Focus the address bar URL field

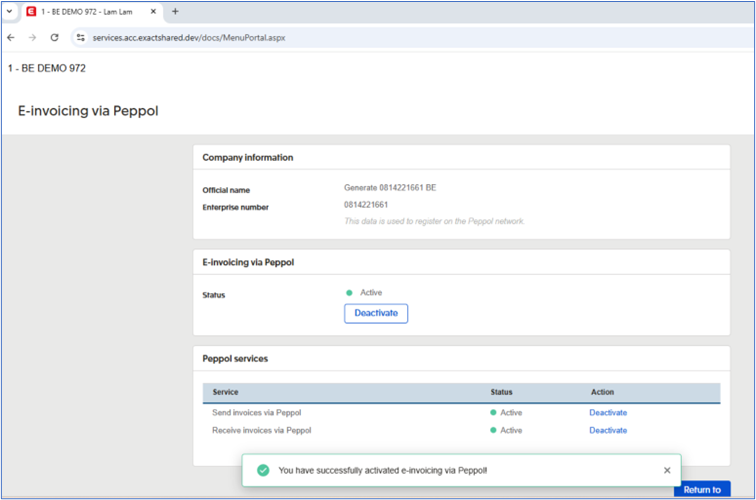(300, 37)
